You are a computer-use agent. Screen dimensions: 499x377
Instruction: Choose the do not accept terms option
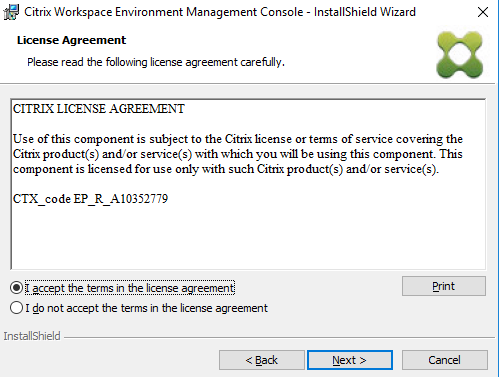tap(16, 308)
